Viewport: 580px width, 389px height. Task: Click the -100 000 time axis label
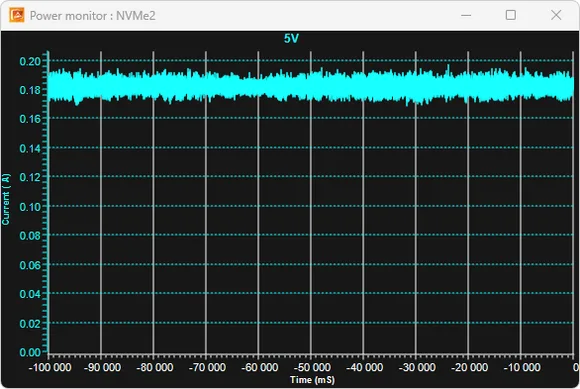(50, 367)
